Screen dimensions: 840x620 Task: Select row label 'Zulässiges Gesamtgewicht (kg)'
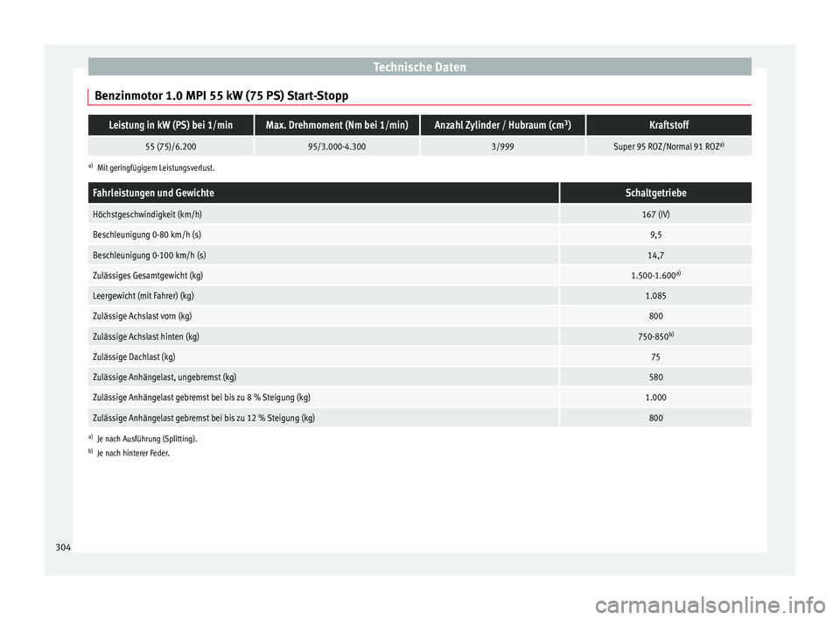point(148,276)
